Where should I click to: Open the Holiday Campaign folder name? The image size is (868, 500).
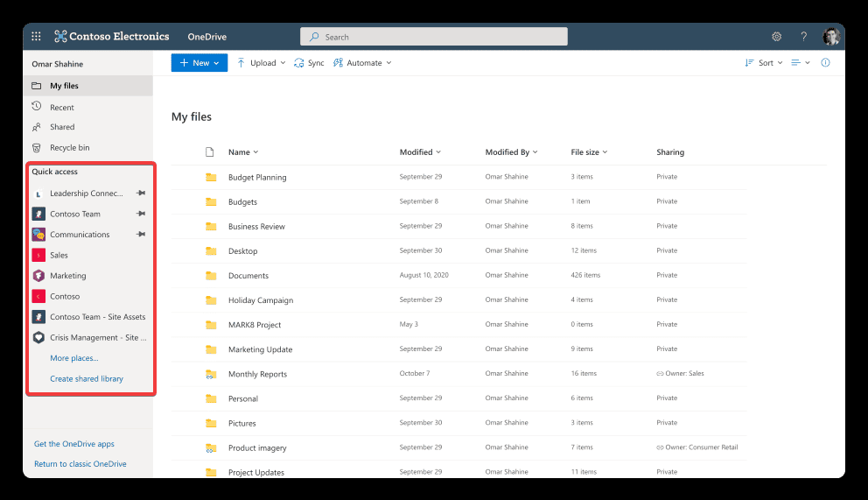point(261,300)
